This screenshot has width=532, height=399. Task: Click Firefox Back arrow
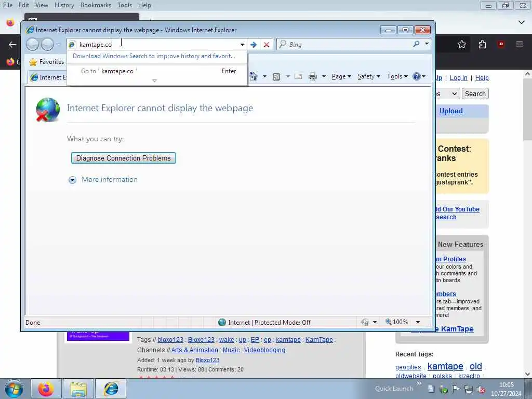point(12,45)
